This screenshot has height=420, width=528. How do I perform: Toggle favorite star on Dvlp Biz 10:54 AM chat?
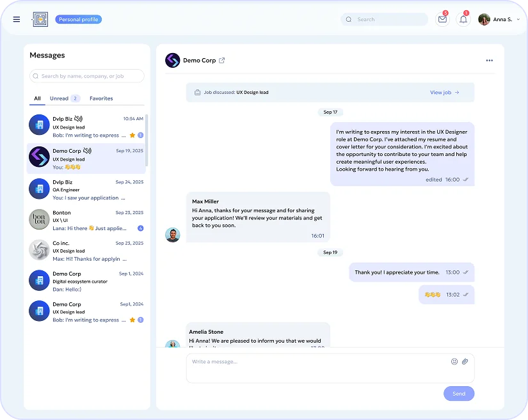[132, 135]
